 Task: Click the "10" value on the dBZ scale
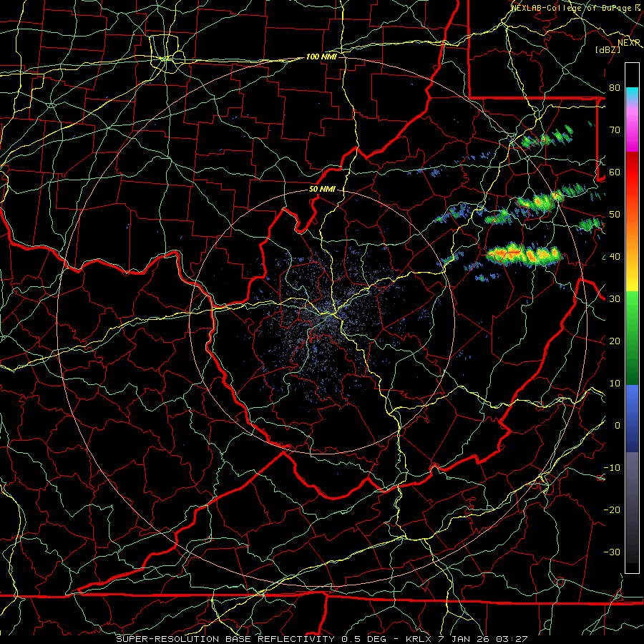(x=615, y=384)
